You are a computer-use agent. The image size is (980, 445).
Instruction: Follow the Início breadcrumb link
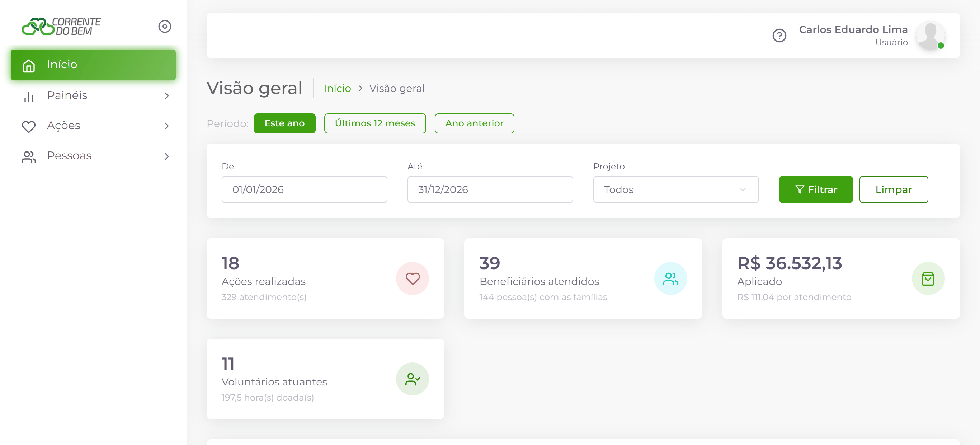[337, 88]
